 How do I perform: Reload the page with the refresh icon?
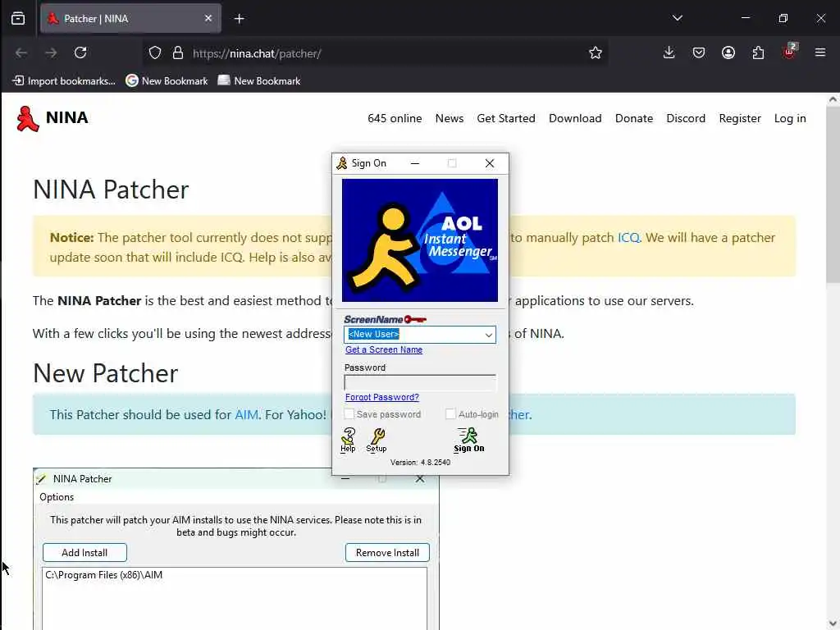point(80,52)
